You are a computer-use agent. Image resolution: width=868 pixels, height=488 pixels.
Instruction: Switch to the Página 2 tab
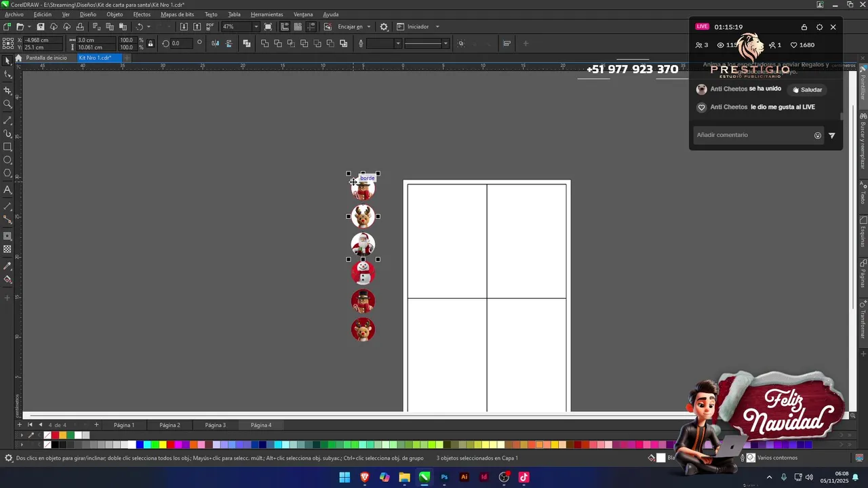point(170,425)
